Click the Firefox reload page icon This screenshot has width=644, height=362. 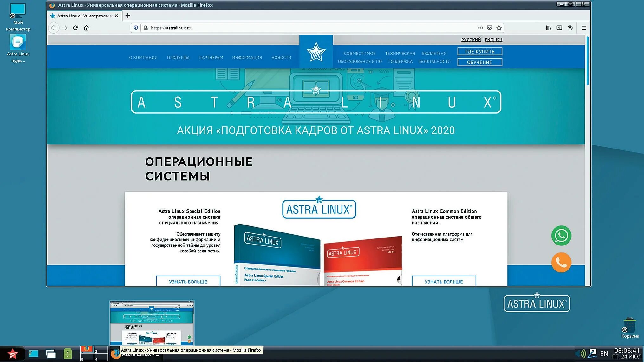coord(75,28)
